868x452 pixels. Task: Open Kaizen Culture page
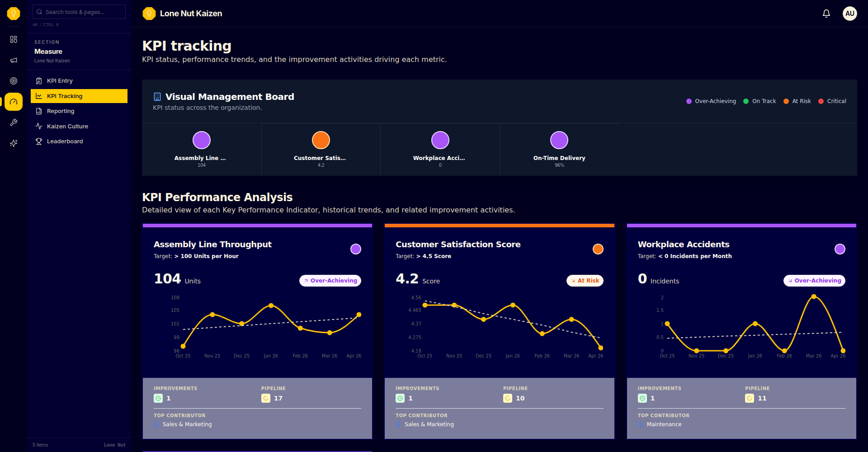click(79, 126)
